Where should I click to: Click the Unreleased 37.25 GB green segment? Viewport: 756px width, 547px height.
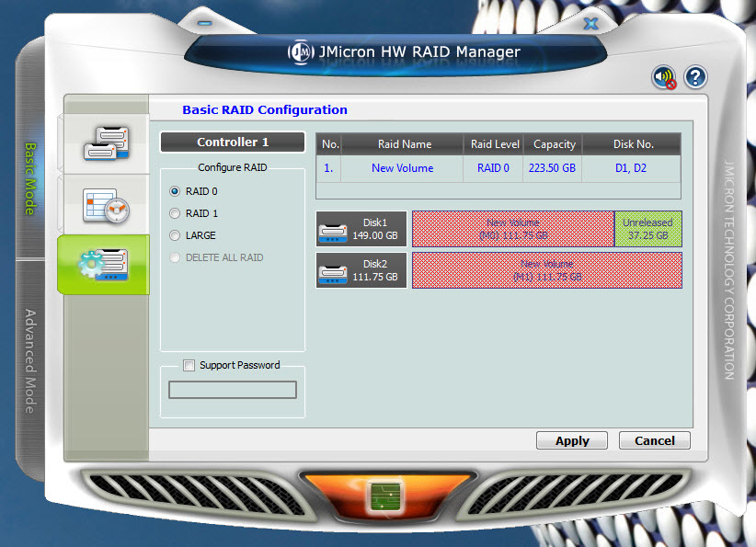click(648, 229)
